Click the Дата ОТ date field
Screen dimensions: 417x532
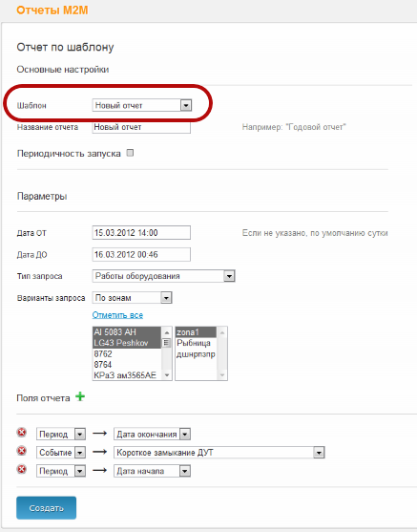click(141, 233)
